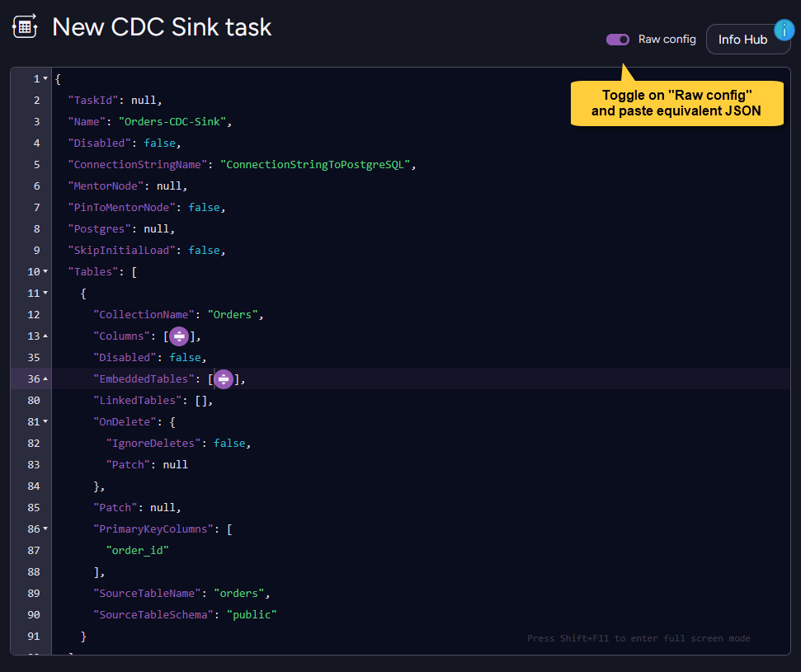Image resolution: width=801 pixels, height=672 pixels.
Task: Collapse the root object at line 1
Action: coord(45,78)
